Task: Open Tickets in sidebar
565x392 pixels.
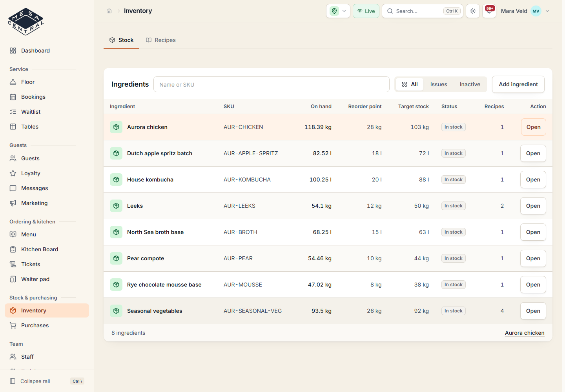Action: point(47,264)
